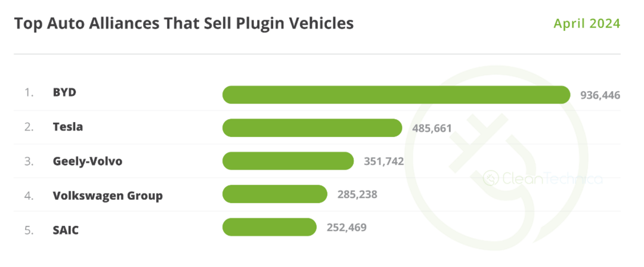Image resolution: width=644 pixels, height=267 pixels.
Task: Click the 936,446 value
Action: [x=600, y=95]
